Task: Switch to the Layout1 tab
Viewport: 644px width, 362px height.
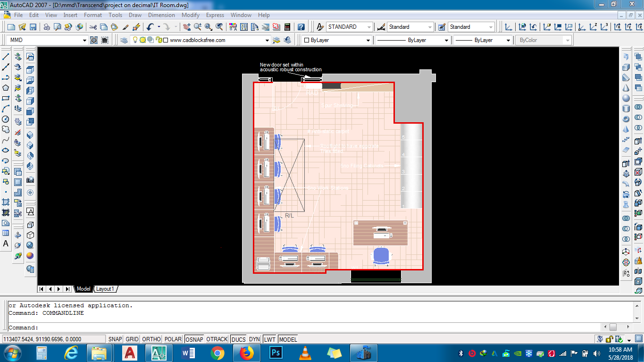Action: tap(105, 289)
